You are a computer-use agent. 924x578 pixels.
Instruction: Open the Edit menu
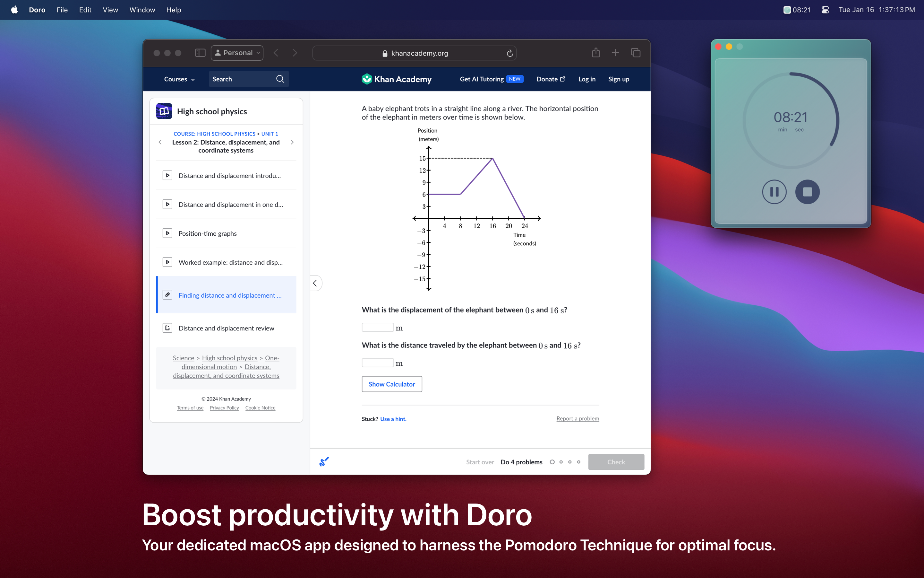point(85,10)
